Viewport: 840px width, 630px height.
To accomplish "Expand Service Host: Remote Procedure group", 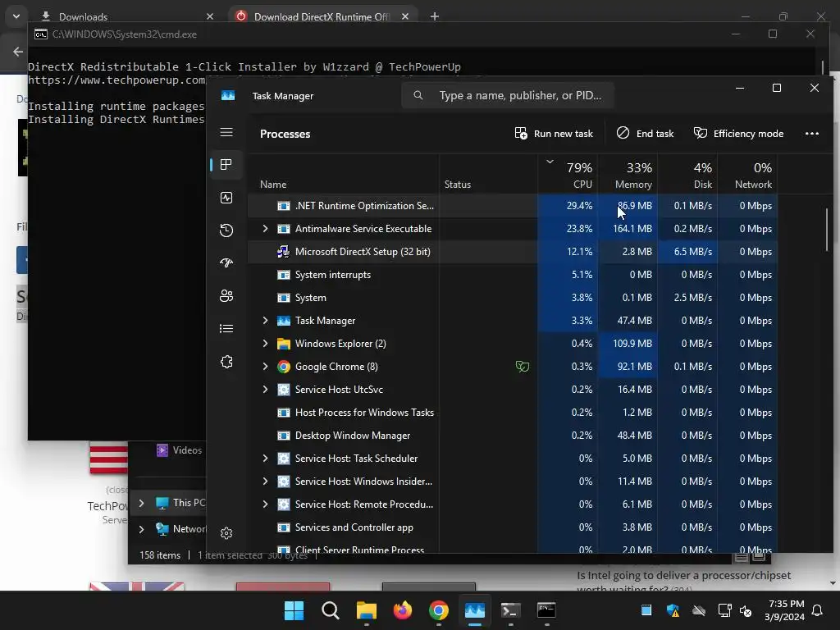I will [265, 504].
